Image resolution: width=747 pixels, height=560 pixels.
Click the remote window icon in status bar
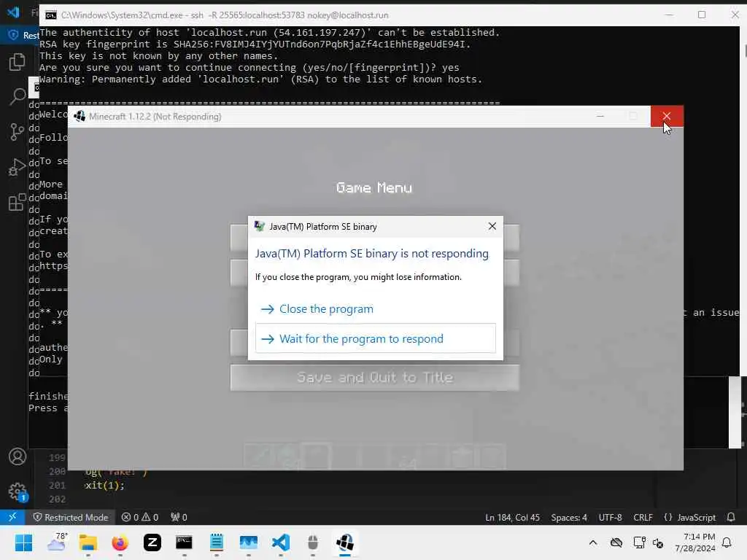[12, 517]
